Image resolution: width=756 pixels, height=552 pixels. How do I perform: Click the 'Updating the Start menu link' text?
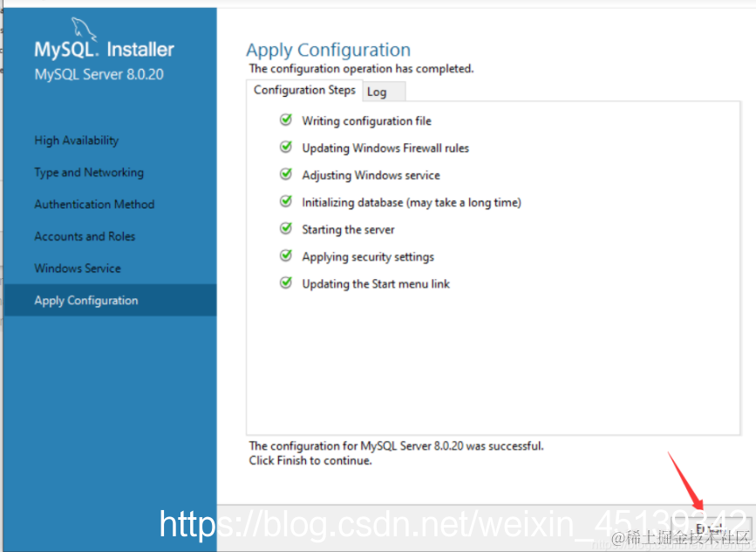376,284
